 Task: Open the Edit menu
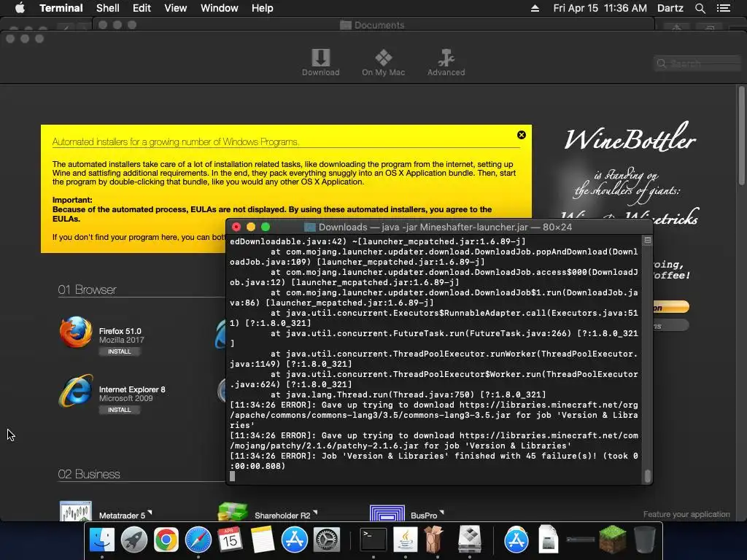(x=142, y=8)
